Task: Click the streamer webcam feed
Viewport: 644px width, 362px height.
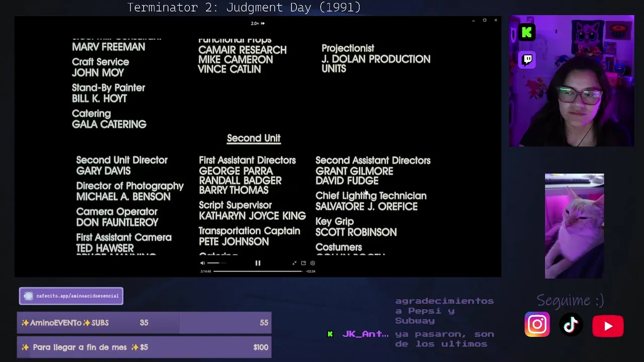Action: pyautogui.click(x=572, y=81)
